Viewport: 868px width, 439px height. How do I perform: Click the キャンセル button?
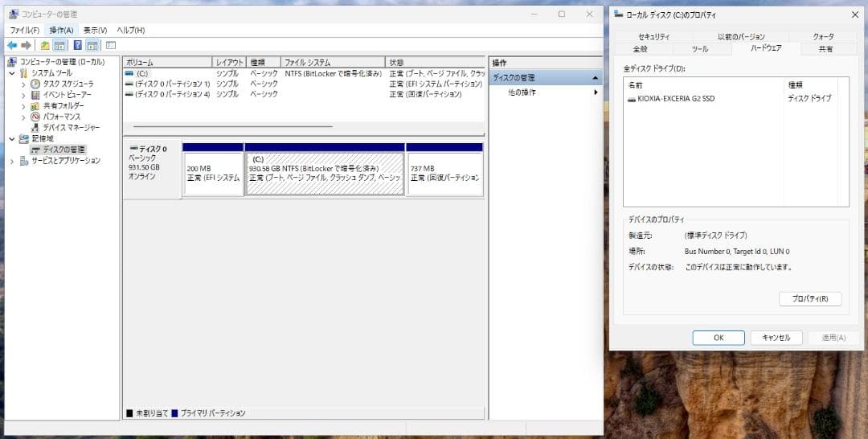coord(776,338)
